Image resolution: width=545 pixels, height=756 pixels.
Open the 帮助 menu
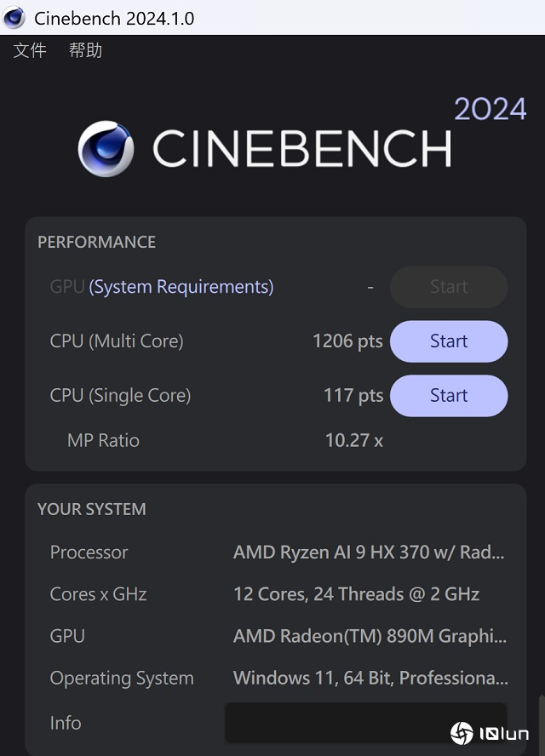[85, 51]
